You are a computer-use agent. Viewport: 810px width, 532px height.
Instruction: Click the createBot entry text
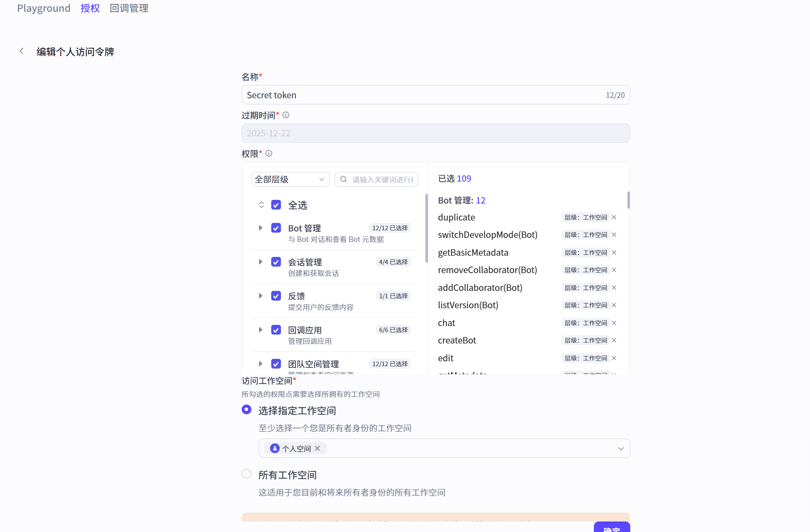[x=457, y=341]
